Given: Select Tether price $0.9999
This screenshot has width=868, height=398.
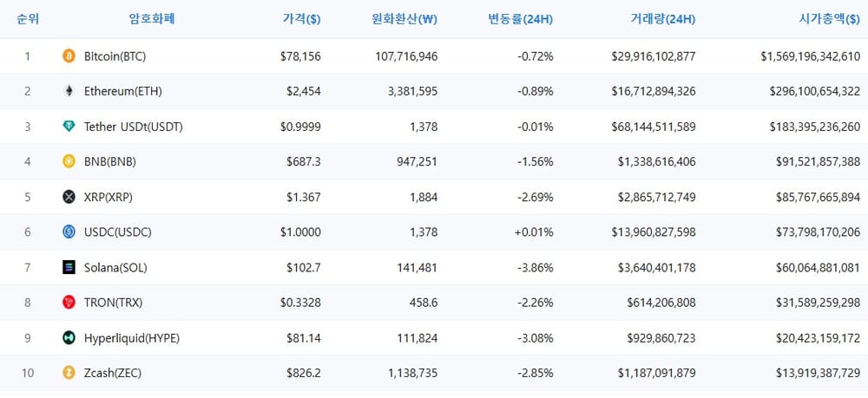Looking at the screenshot, I should click(x=300, y=127).
